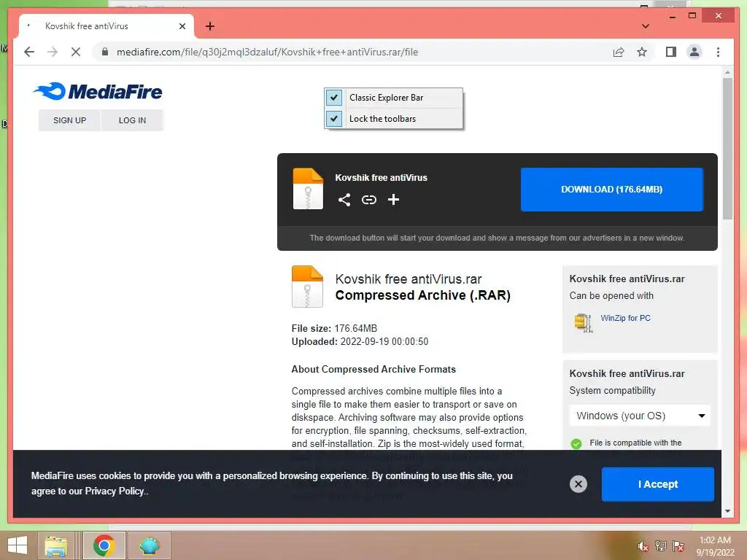Open the Action Center flag icon
This screenshot has height=560, width=747.
[678, 546]
